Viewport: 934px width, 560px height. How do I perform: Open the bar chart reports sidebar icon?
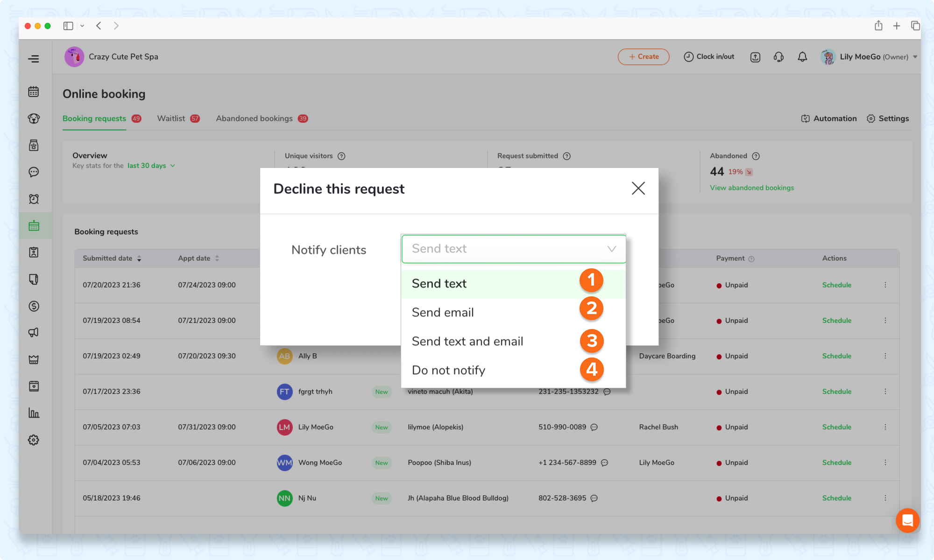[x=34, y=413]
